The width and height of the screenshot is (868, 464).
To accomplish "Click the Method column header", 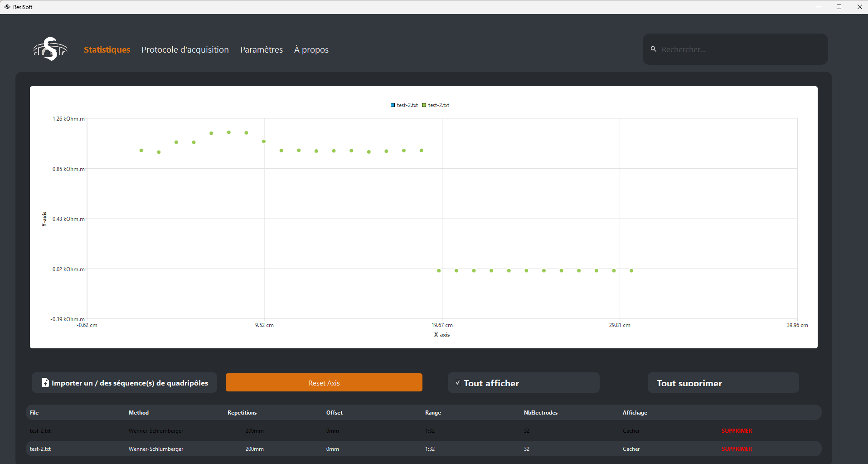I will (139, 413).
